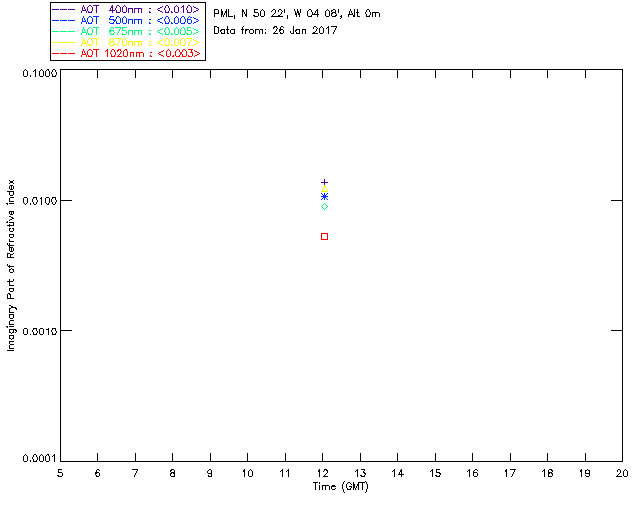Viewport: 640px width, 512px height.
Task: Click the red square data marker
Action: coord(324,236)
